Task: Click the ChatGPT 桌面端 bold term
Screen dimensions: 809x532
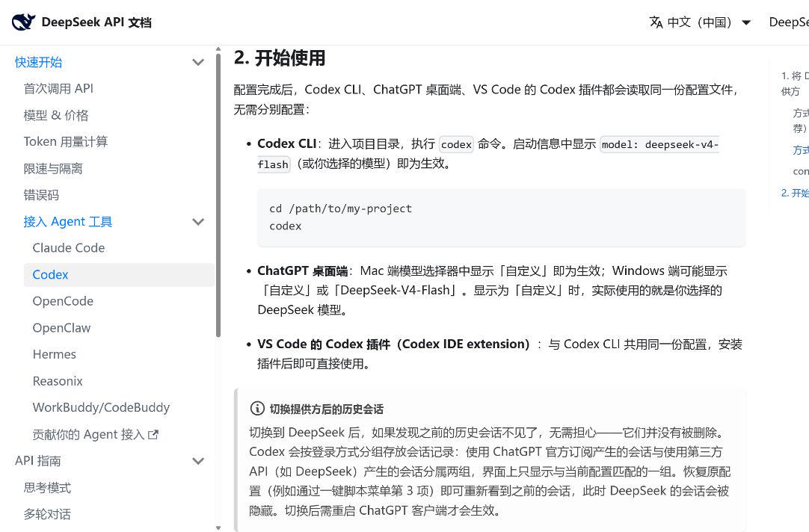Action: pos(302,271)
